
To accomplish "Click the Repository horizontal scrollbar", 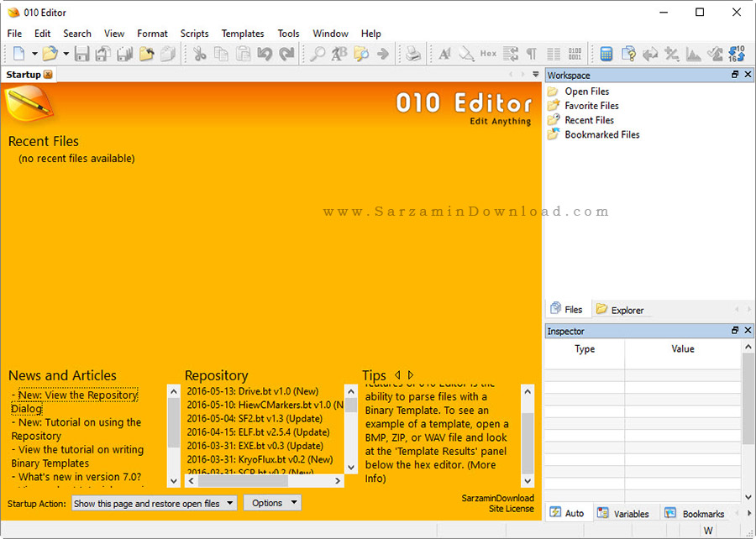I will 265,481.
